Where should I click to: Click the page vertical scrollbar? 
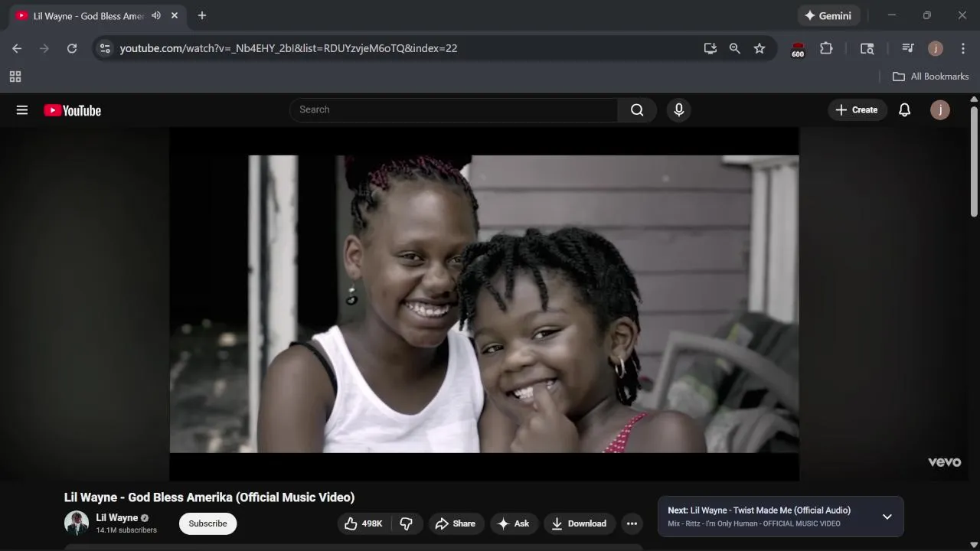pyautogui.click(x=974, y=161)
